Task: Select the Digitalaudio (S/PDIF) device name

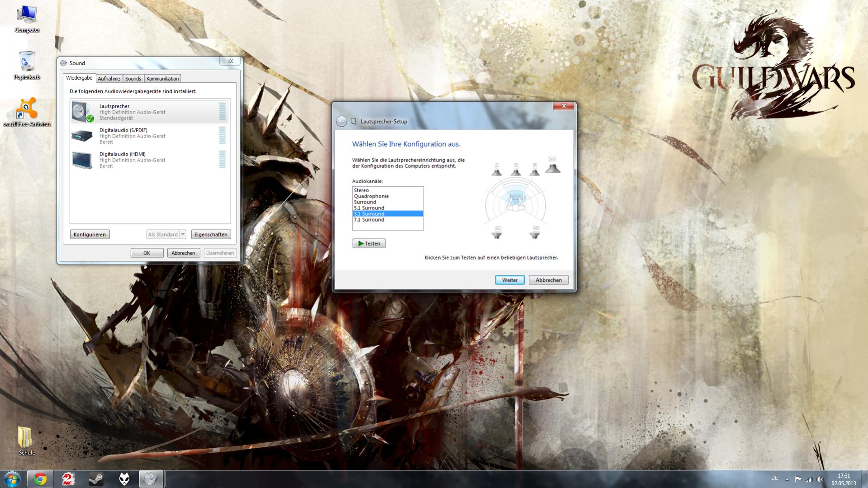Action: tap(123, 130)
